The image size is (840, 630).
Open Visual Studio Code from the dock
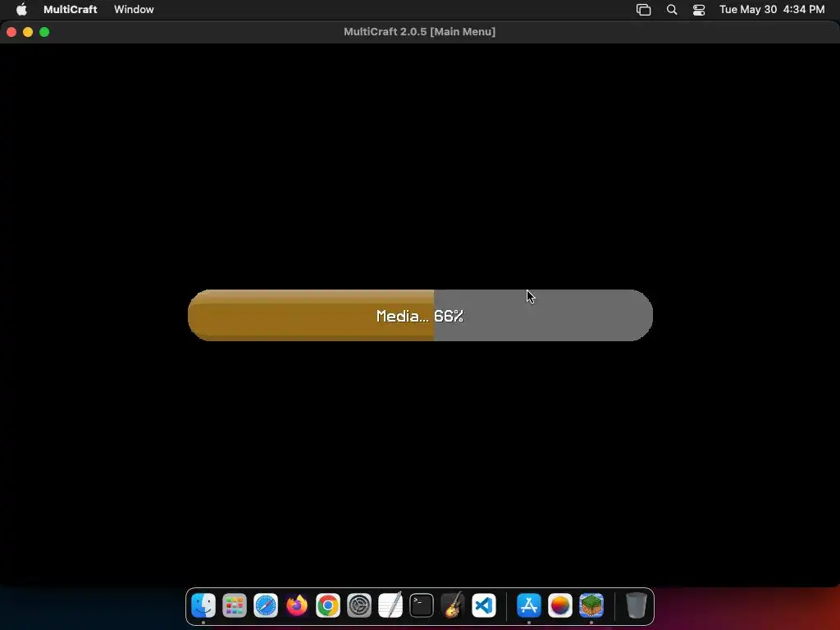point(484,606)
